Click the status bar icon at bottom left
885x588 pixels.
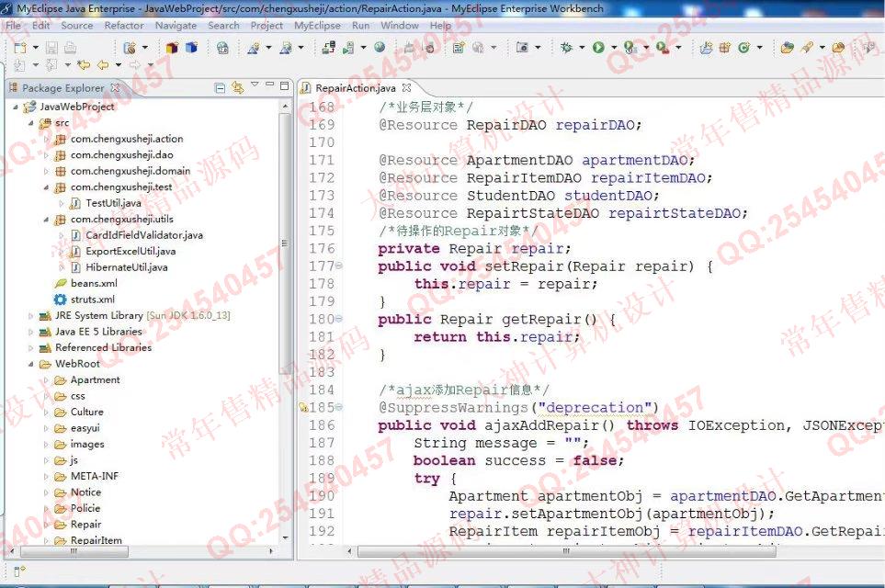coord(18,571)
